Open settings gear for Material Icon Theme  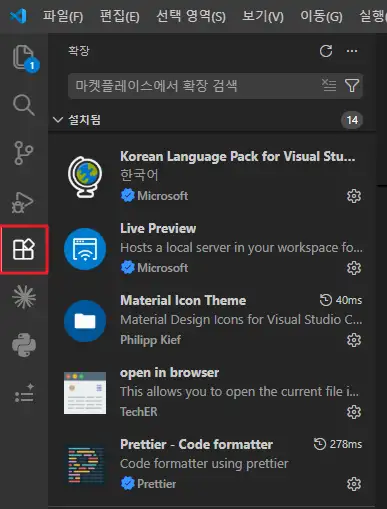pos(354,340)
